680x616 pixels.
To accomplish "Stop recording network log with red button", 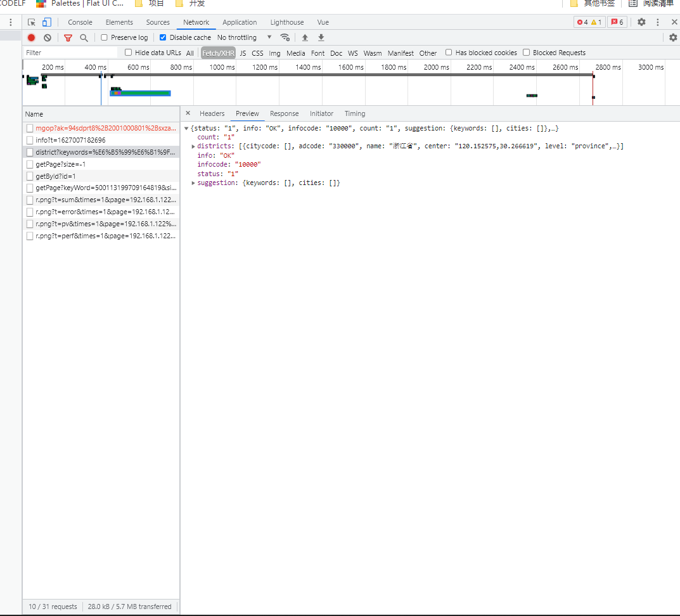I will point(31,38).
